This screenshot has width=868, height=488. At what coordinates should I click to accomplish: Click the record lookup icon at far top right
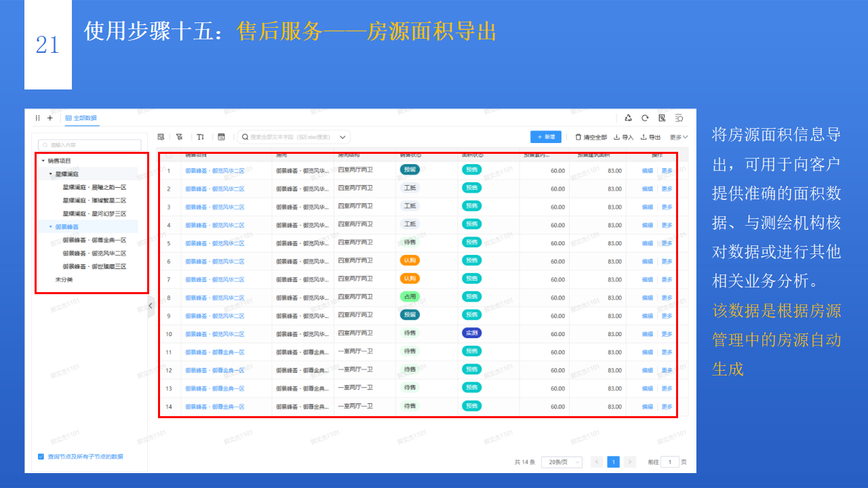(x=678, y=118)
